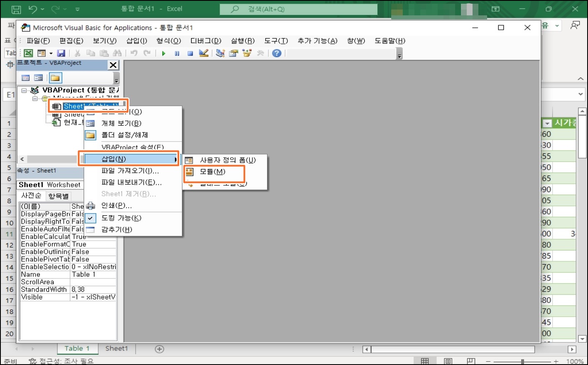Collapse the VBAProject tree node
Screen dimensions: 588x365
click(24, 90)
